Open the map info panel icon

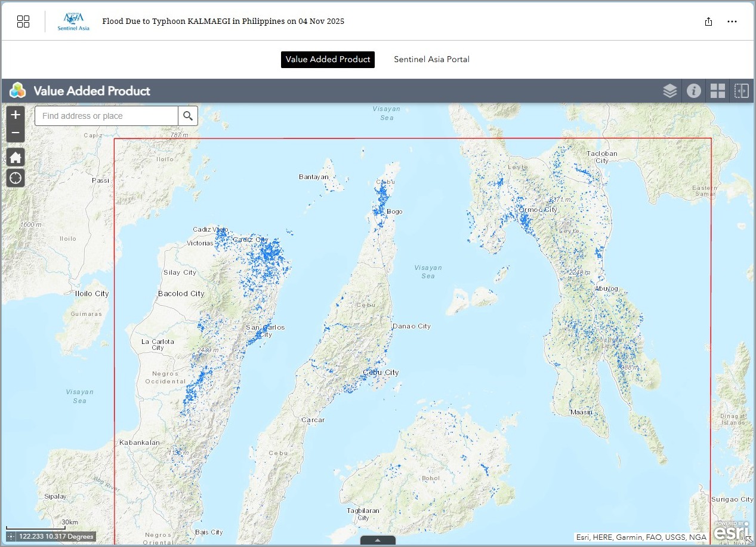[693, 91]
